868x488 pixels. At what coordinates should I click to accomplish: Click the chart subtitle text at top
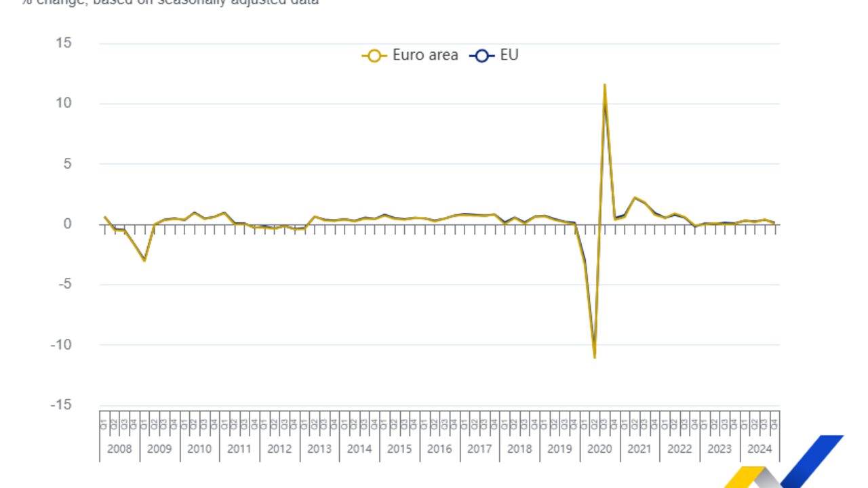tap(170, 2)
